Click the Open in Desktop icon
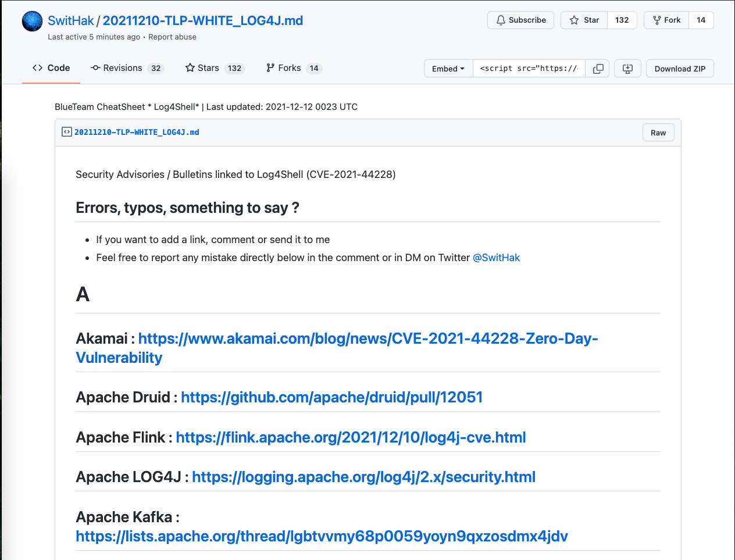The image size is (735, 560). tap(627, 69)
